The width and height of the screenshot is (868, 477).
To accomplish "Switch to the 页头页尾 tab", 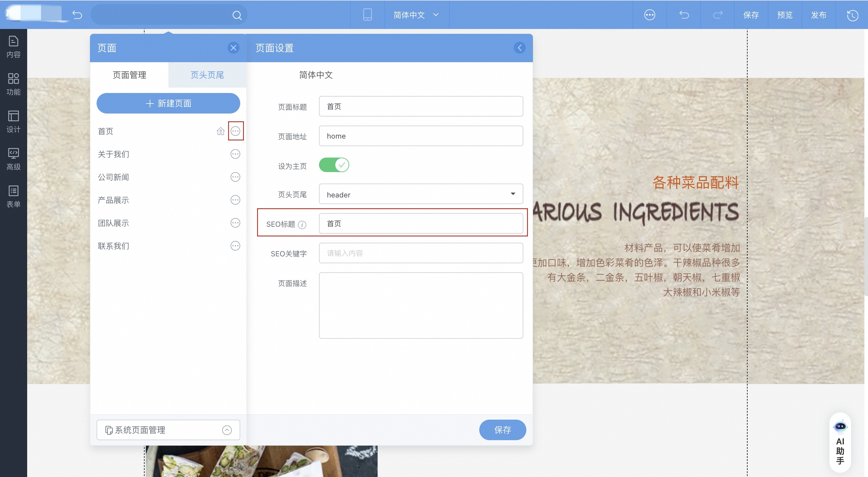I will click(207, 75).
